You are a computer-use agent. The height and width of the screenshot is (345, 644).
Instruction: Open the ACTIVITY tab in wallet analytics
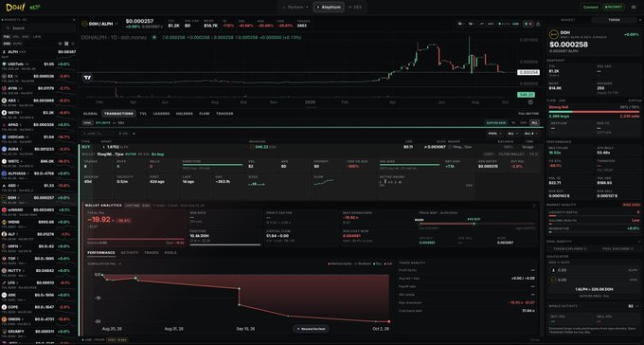coord(130,252)
